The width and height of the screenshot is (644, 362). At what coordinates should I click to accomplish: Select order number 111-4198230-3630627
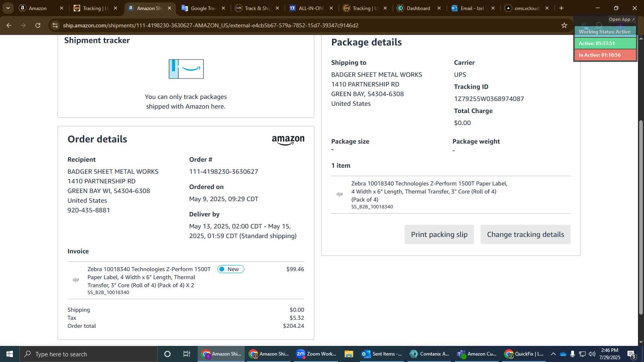(223, 172)
